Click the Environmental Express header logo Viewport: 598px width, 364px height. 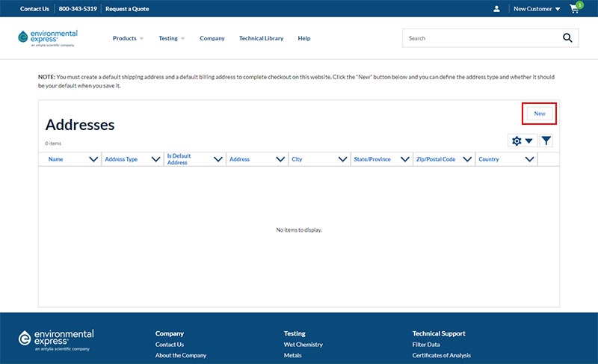click(x=48, y=38)
